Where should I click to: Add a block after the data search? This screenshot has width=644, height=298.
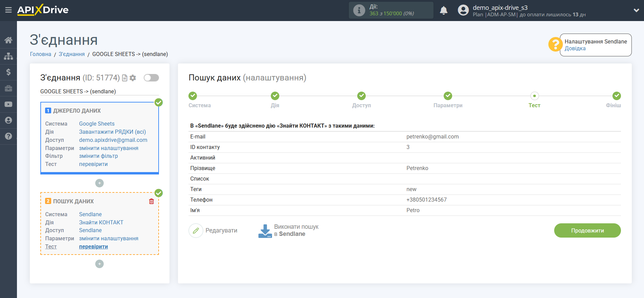99,264
